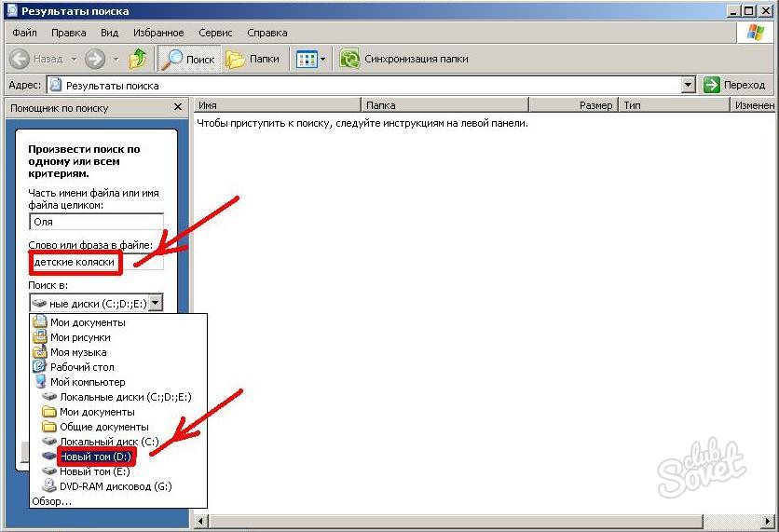Expand the address bar dropdown arrow
Image resolution: width=779 pixels, height=532 pixels.
coord(688,85)
